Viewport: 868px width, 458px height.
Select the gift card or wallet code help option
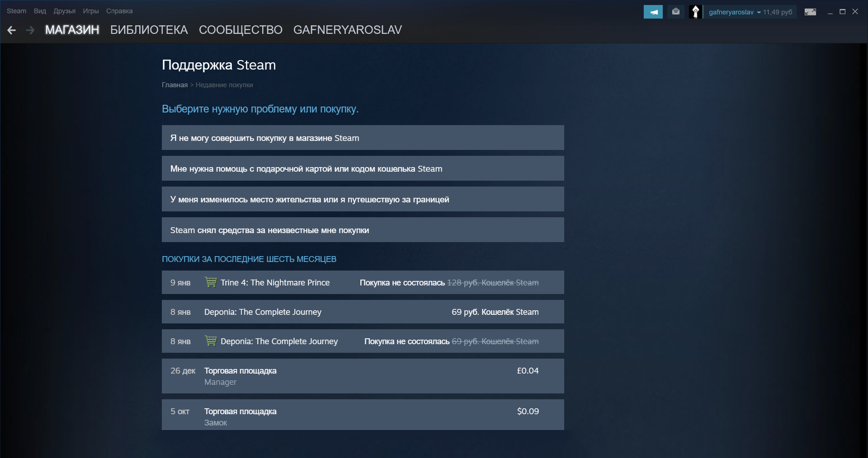click(363, 168)
